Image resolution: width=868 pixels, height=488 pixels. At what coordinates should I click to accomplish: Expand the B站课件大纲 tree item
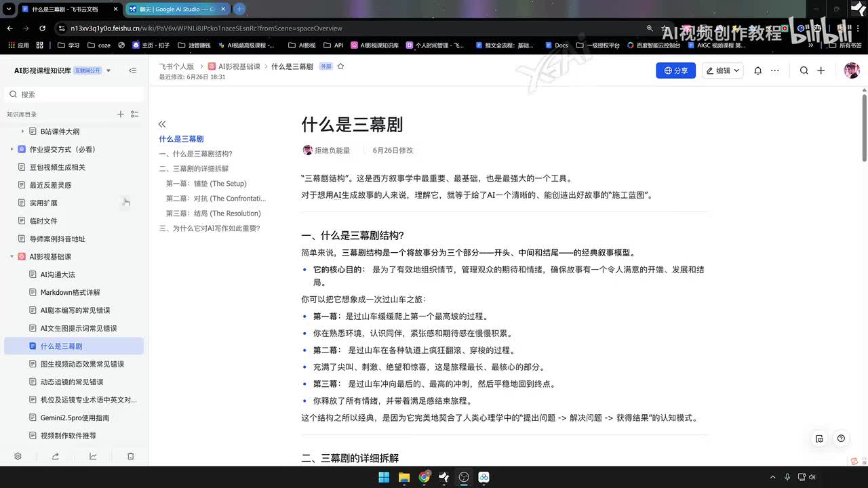pyautogui.click(x=22, y=131)
